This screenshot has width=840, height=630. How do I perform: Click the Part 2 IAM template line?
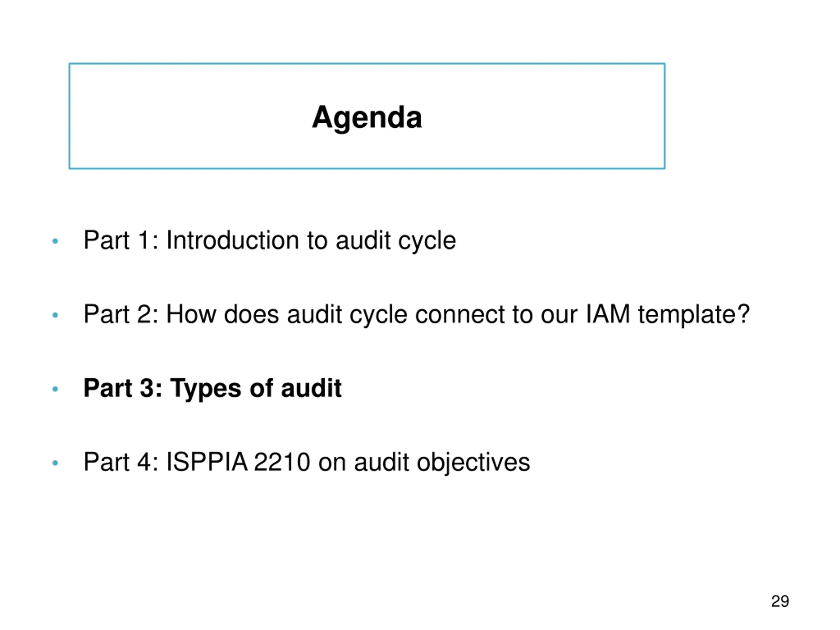click(417, 314)
